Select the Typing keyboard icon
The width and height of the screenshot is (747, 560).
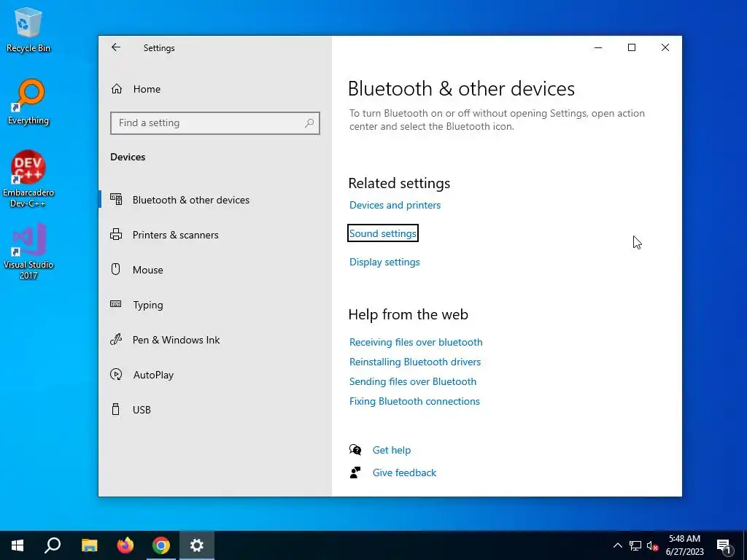[x=116, y=304]
